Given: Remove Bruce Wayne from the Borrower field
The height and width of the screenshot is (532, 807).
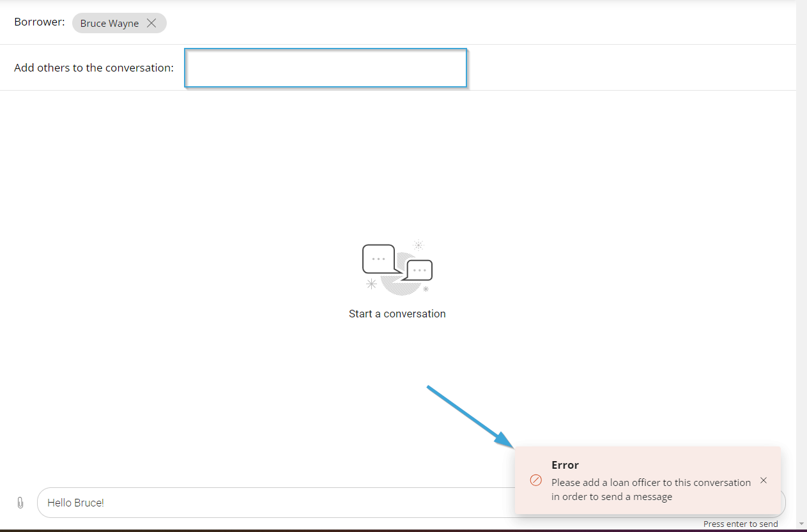Looking at the screenshot, I should (151, 23).
